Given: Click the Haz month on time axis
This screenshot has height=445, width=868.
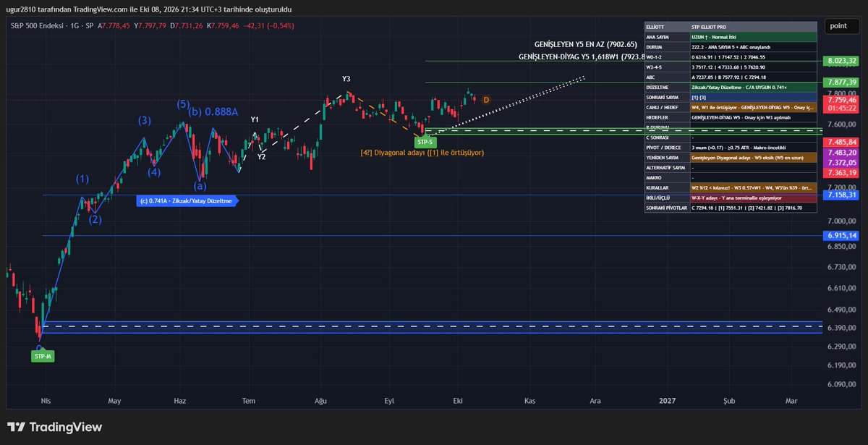Looking at the screenshot, I should click(x=181, y=400).
